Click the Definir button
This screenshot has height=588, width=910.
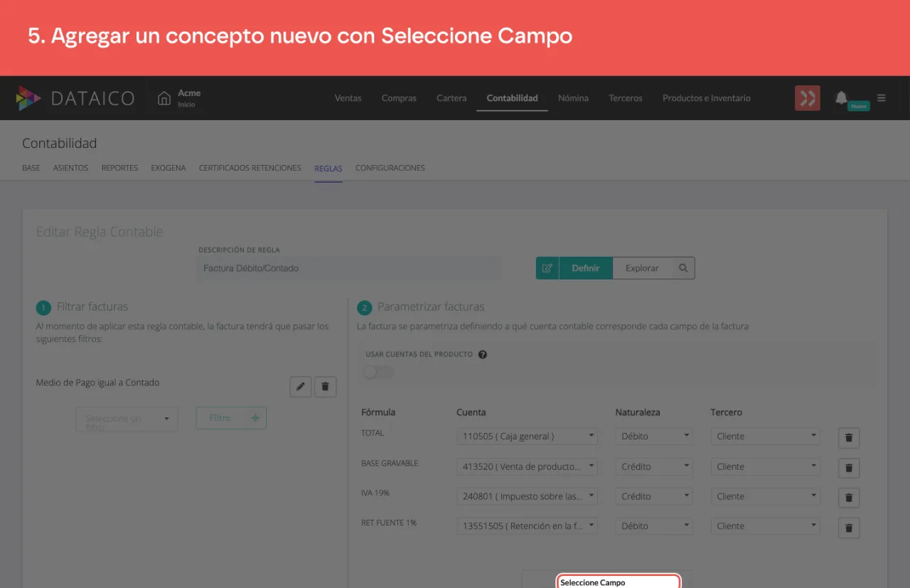click(x=586, y=268)
